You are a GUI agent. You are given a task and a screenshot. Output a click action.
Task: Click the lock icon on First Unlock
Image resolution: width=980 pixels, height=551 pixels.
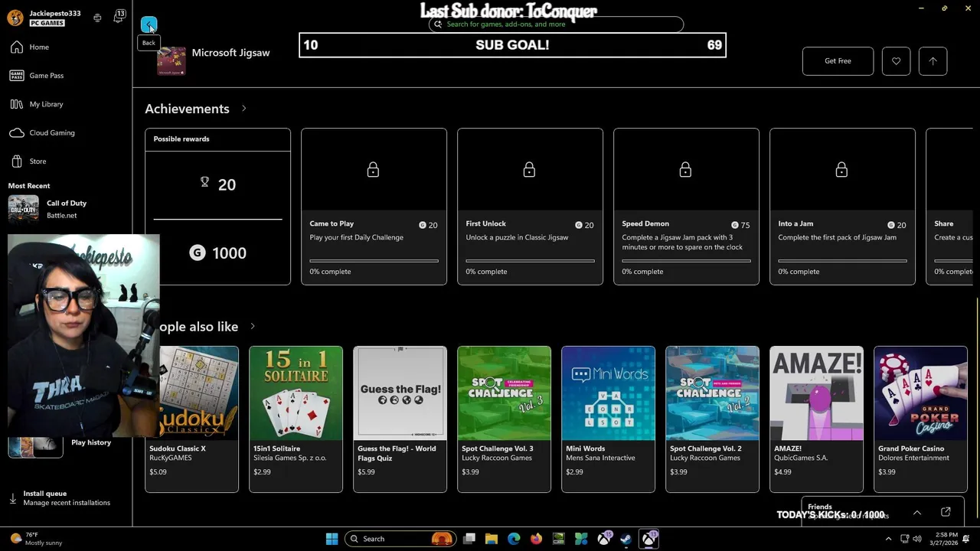pyautogui.click(x=529, y=169)
